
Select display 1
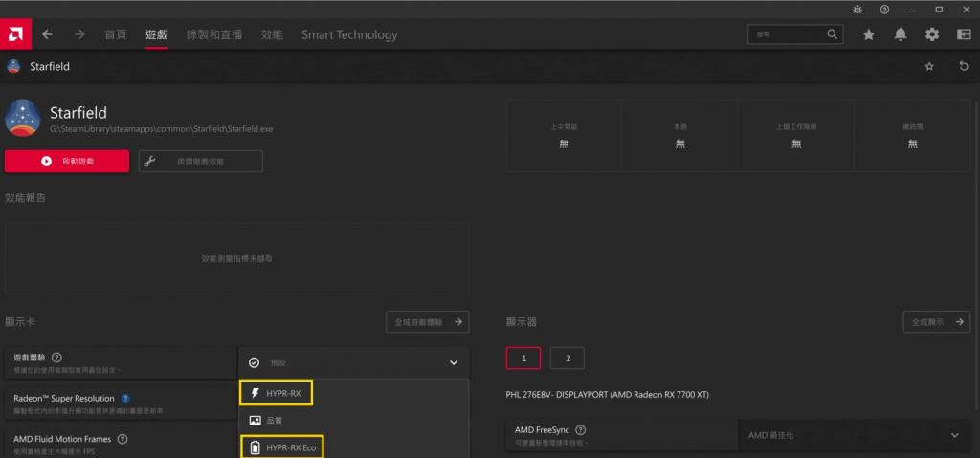tap(523, 358)
